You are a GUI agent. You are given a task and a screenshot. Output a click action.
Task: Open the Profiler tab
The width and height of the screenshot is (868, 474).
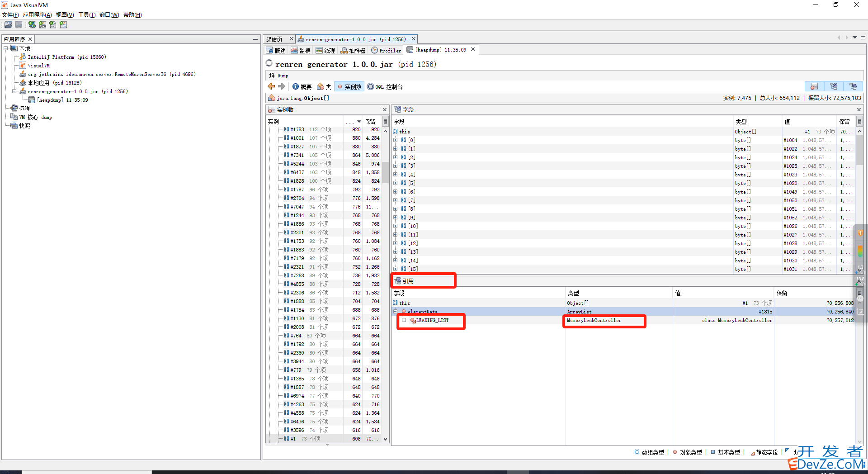pyautogui.click(x=386, y=50)
